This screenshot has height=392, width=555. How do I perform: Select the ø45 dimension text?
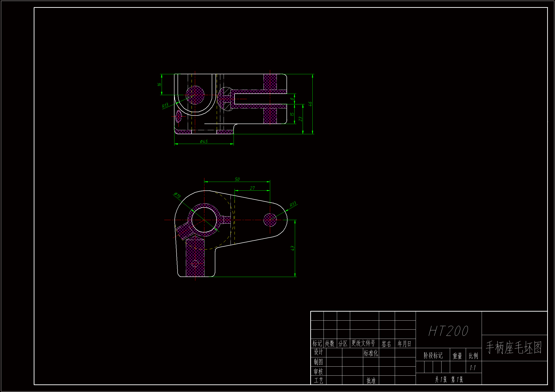[x=204, y=142]
